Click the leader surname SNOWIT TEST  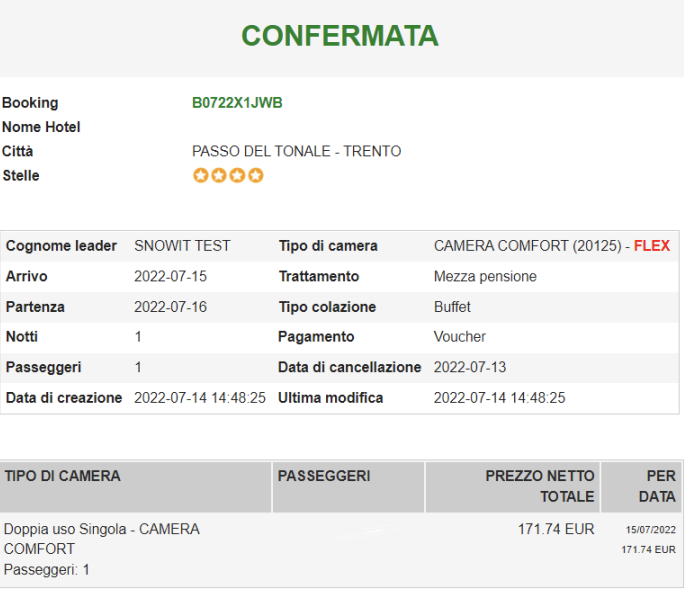182,246
